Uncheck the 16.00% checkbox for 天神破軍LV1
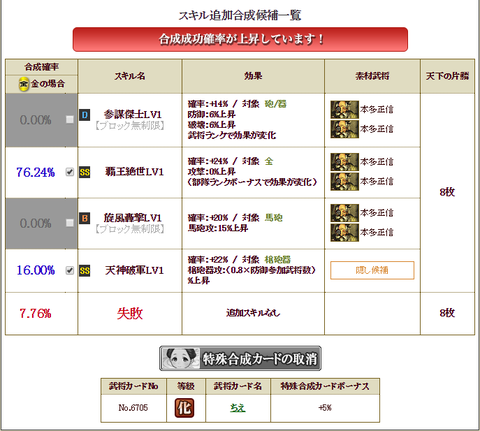480x431 pixels. click(69, 270)
